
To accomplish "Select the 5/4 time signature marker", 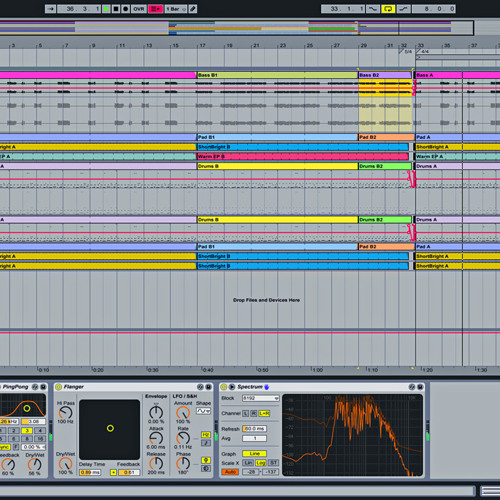I will 406,51.
